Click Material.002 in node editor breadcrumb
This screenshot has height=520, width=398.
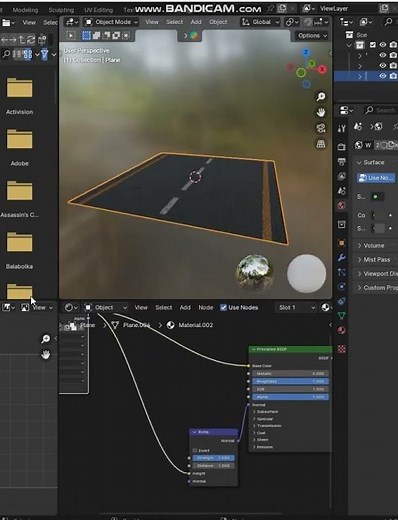click(x=195, y=325)
